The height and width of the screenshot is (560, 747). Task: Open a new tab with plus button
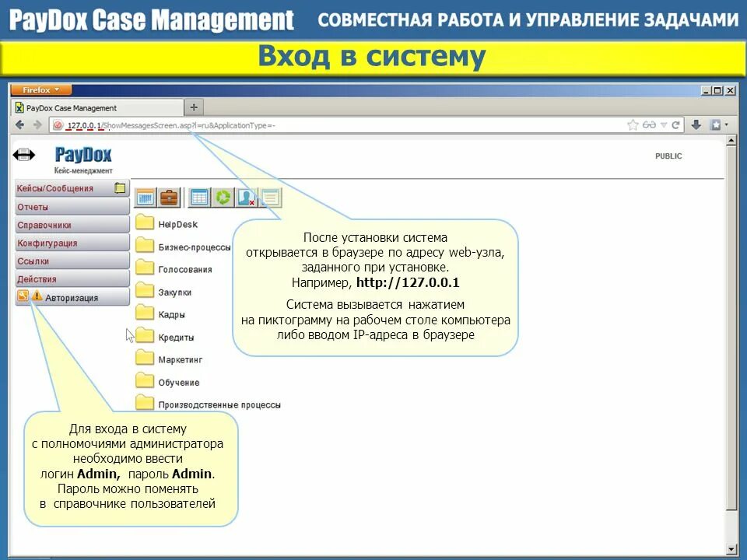point(194,107)
